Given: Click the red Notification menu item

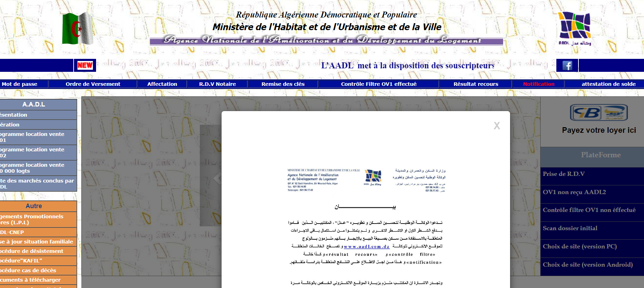Looking at the screenshot, I should [x=538, y=84].
